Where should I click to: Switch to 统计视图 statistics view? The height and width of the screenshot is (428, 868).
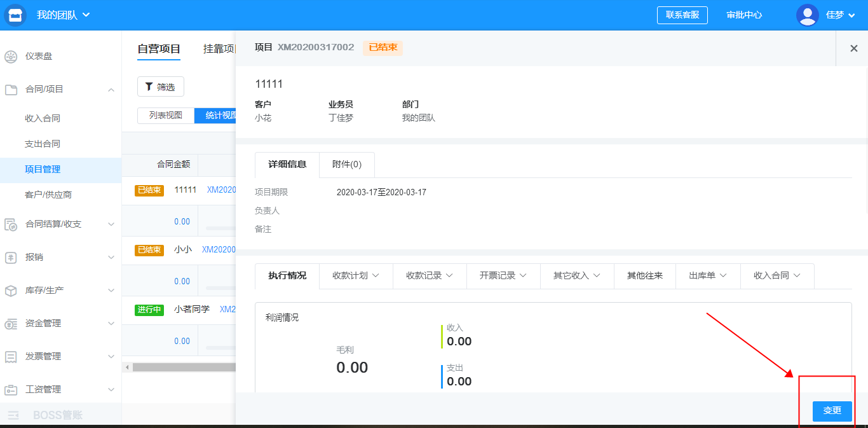point(216,115)
